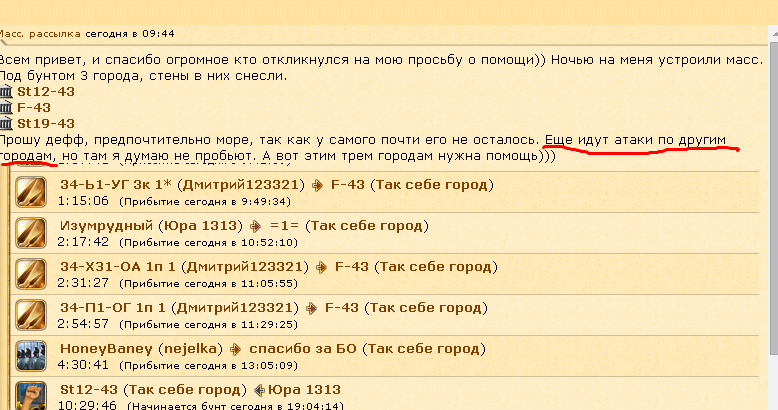Click arrow icon in Изумрудный row
Screen dimensions: 778x410
tap(256, 226)
